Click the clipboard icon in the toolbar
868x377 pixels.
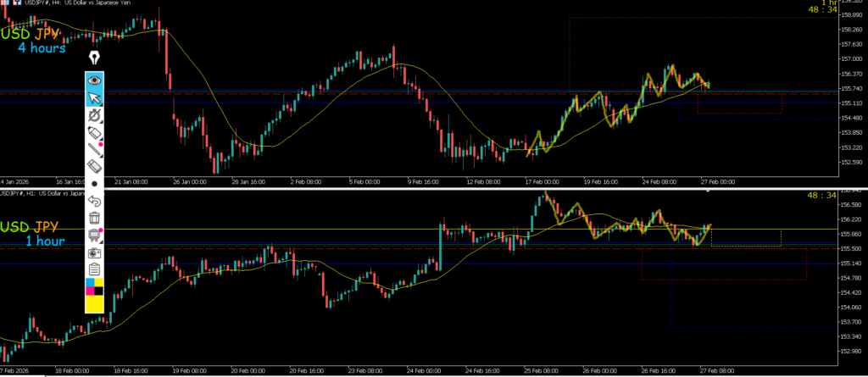coord(95,269)
